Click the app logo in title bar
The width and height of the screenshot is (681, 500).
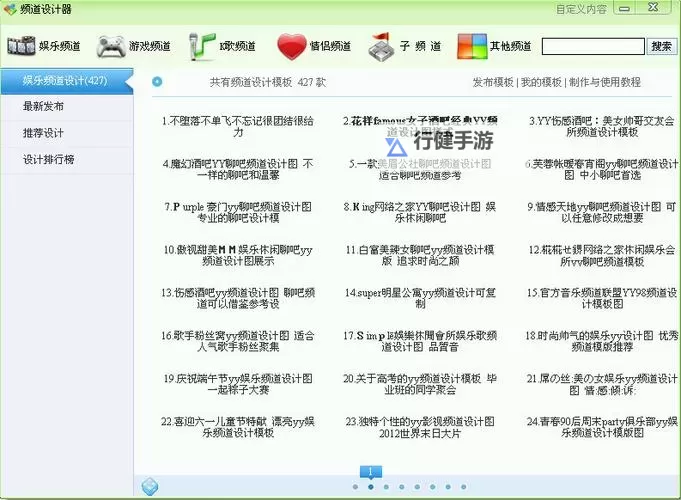10,9
